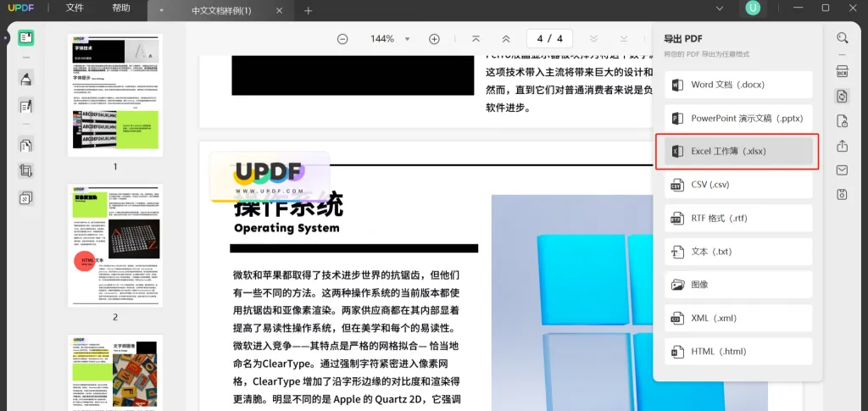Viewport: 868px width, 411px height.
Task: Click the Operating System subtitle text
Action: (287, 228)
